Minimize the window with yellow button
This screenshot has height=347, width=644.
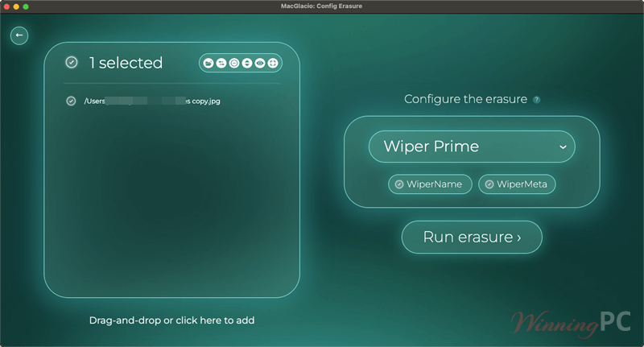tap(16, 6)
